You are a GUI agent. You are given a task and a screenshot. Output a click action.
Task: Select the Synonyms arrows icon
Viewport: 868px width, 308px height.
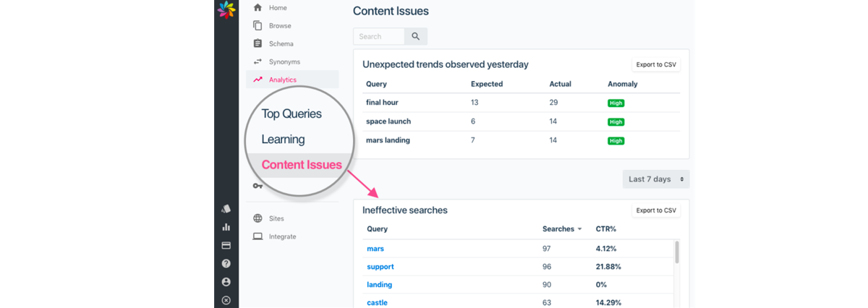tap(258, 61)
